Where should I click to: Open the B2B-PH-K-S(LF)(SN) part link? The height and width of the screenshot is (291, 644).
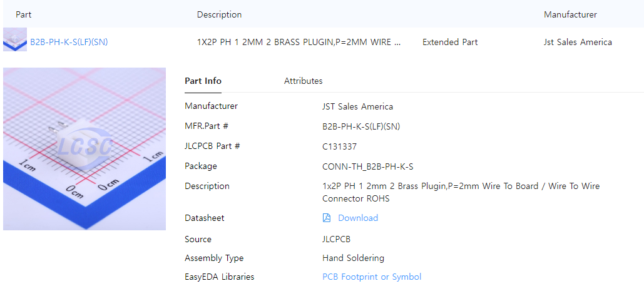69,42
